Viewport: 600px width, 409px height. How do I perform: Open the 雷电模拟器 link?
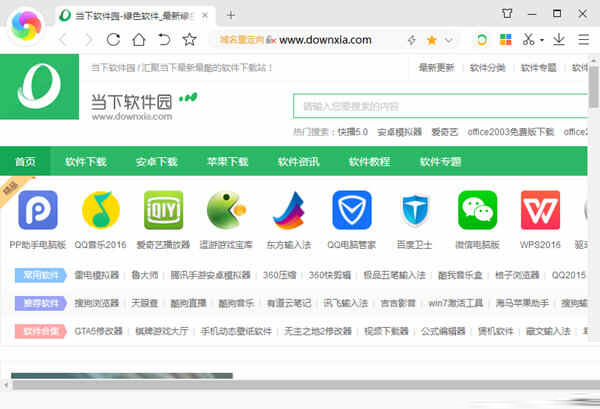(97, 275)
